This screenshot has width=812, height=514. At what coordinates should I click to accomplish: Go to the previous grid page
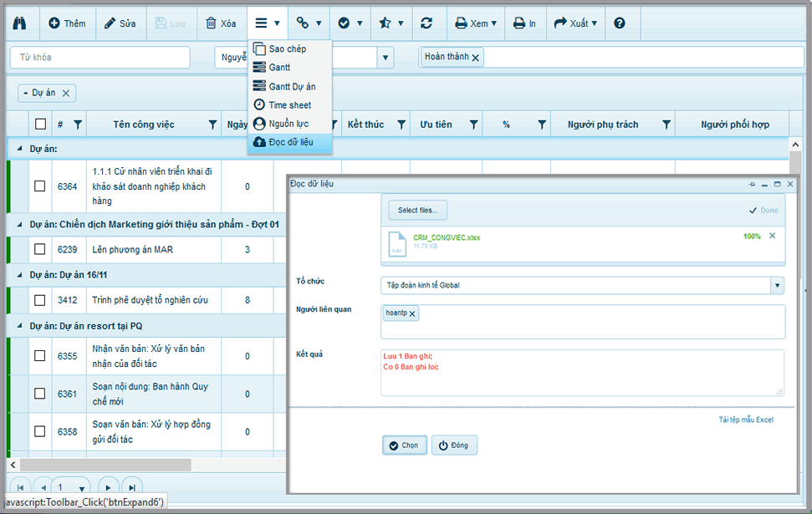43,487
